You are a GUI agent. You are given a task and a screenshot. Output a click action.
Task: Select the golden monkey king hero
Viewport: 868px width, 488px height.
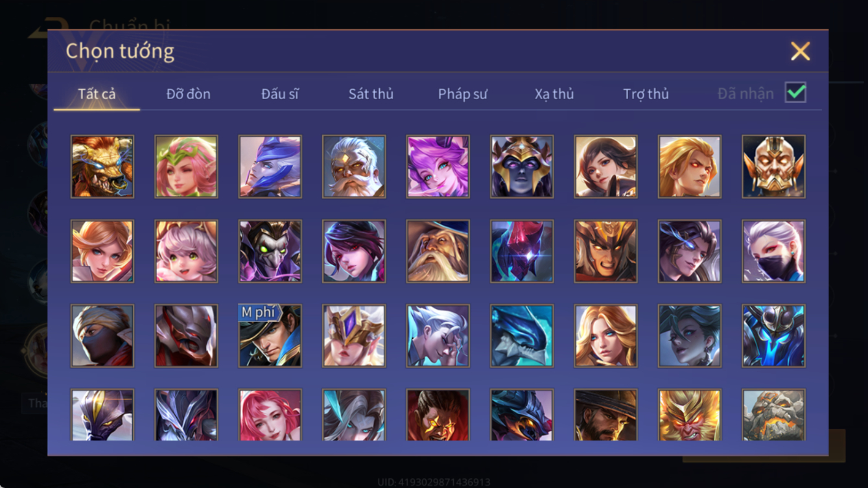pyautogui.click(x=690, y=415)
